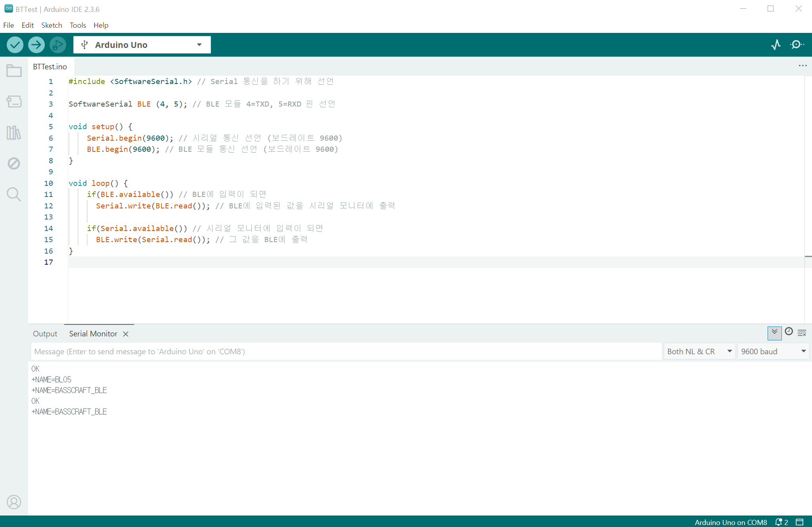Open the 9600 baud rate dropdown
The height and width of the screenshot is (527, 812).
tap(773, 351)
